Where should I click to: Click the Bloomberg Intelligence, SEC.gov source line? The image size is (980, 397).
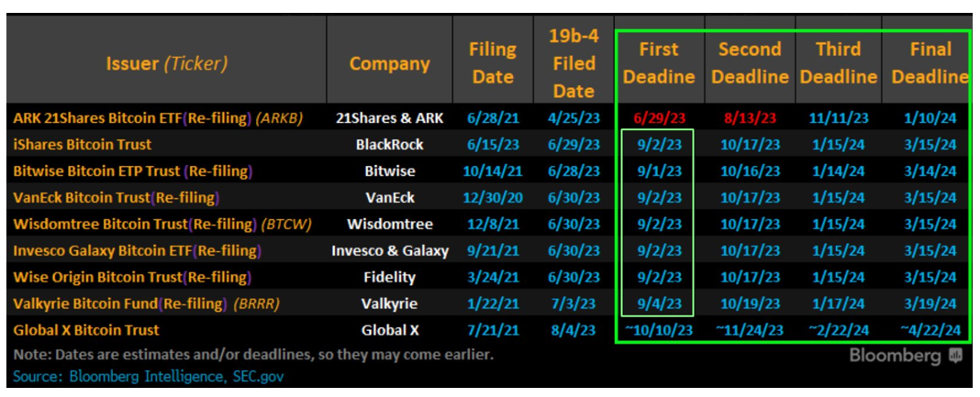pos(149,377)
